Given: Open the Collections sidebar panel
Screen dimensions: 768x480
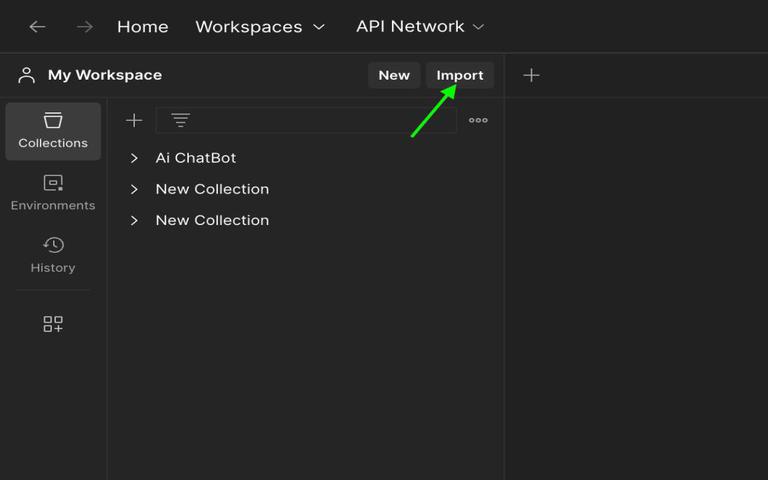Looking at the screenshot, I should click(x=53, y=131).
